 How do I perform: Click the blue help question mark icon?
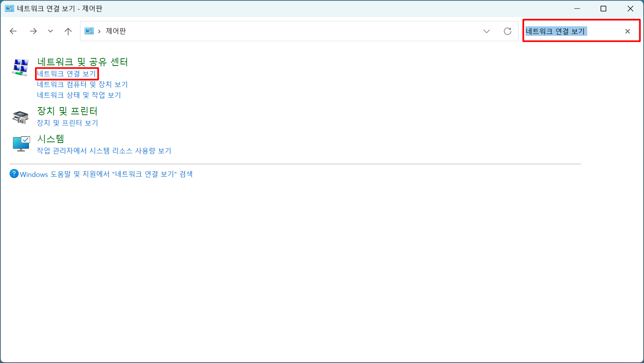tap(14, 174)
